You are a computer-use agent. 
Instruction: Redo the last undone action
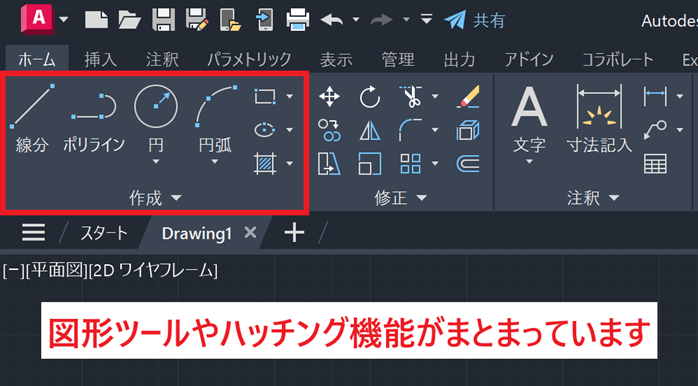382,20
